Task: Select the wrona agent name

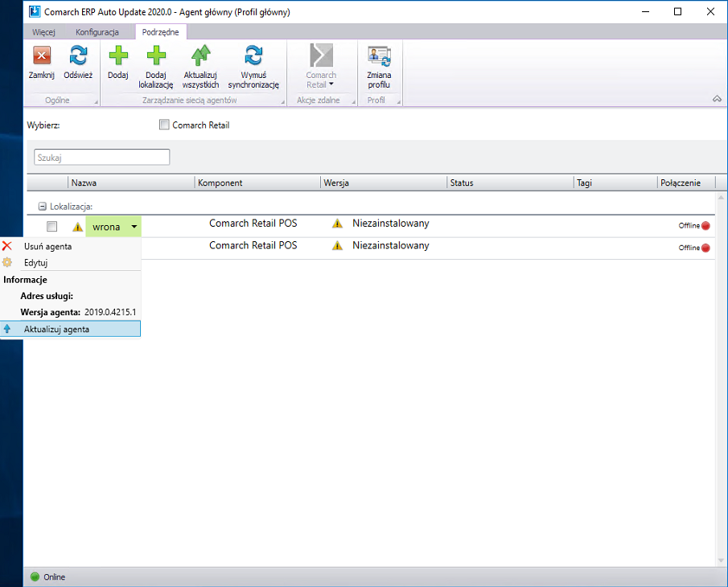Action: pos(106,227)
